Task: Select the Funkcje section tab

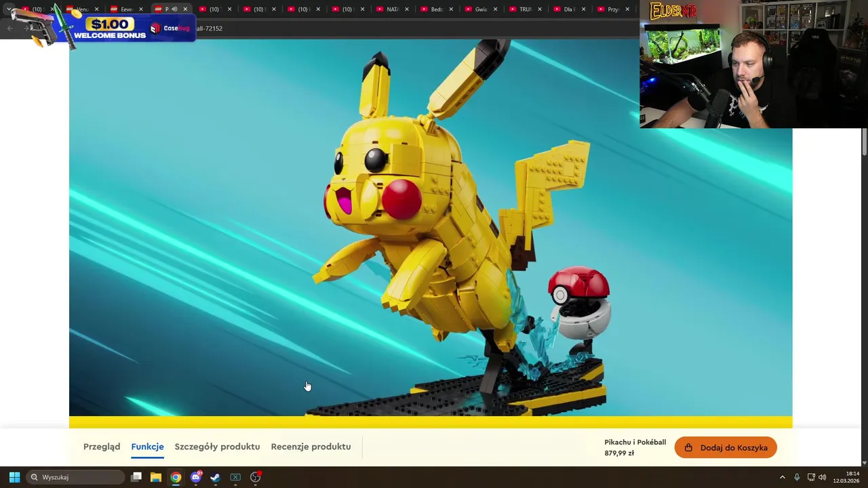Action: [147, 447]
